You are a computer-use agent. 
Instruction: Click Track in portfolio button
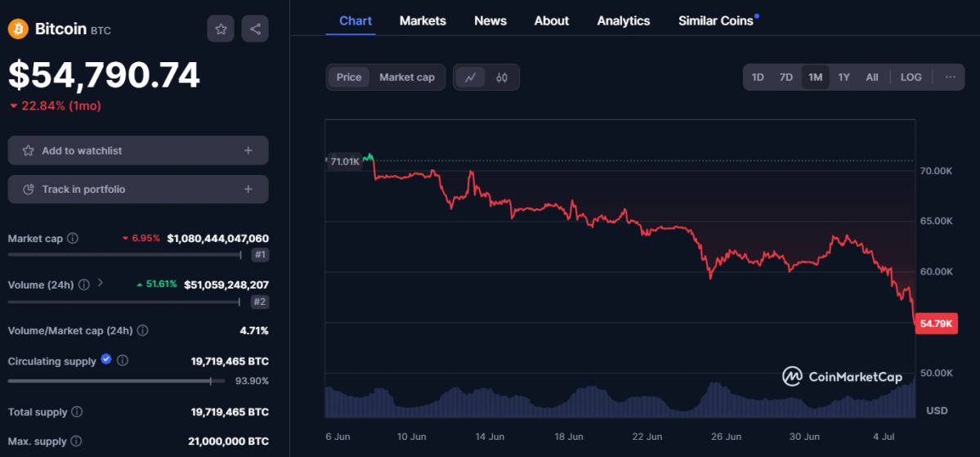click(x=137, y=189)
